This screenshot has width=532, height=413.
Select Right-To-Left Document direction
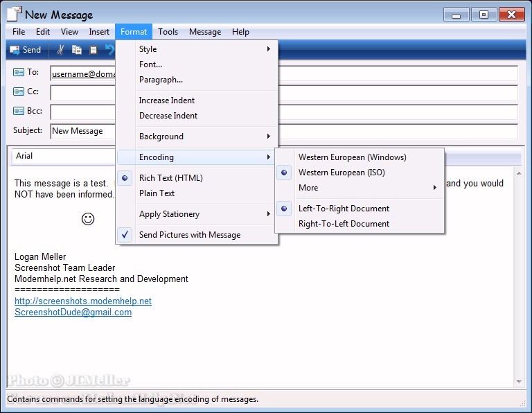(344, 224)
